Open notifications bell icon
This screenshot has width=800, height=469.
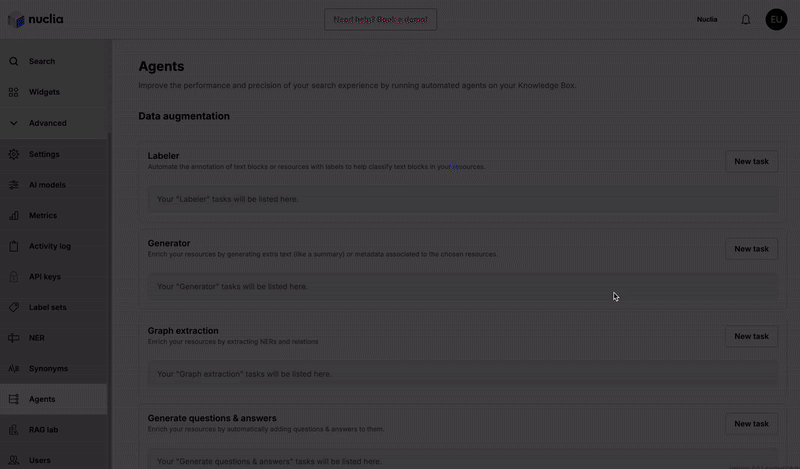pos(745,19)
